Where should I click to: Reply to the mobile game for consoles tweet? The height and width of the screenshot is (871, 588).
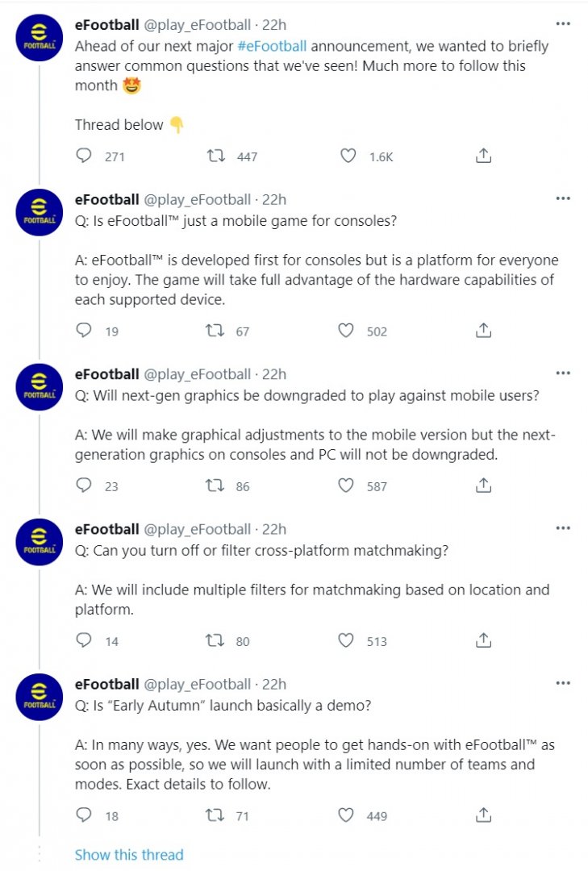pyautogui.click(x=84, y=331)
